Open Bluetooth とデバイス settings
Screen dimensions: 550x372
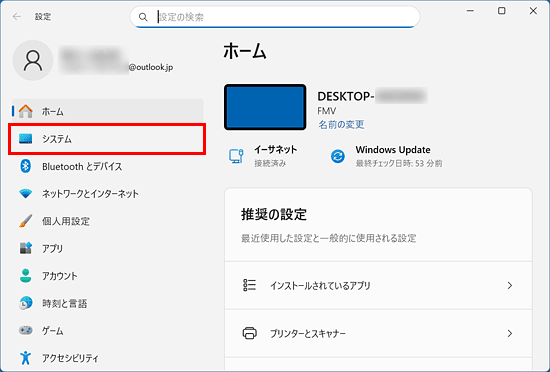[x=108, y=166]
